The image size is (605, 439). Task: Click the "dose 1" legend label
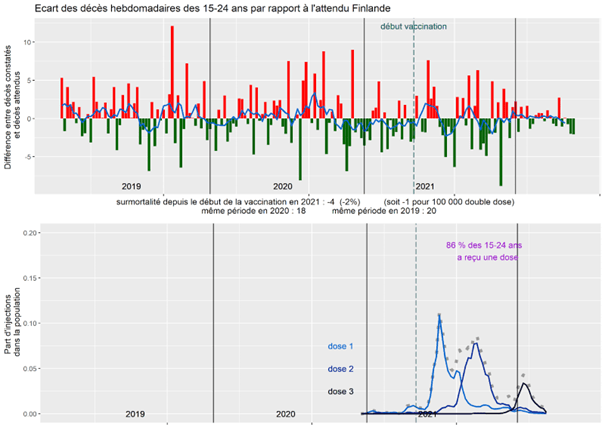tap(341, 346)
